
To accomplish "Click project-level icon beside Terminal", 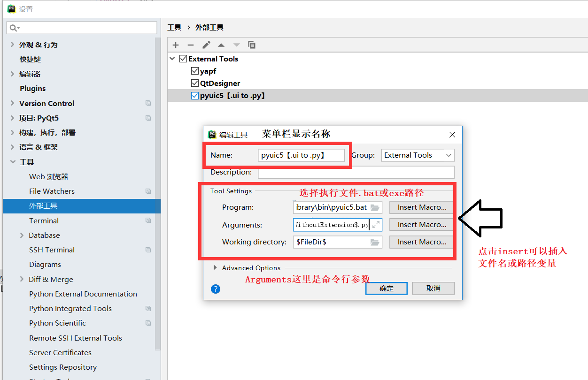I will click(148, 220).
